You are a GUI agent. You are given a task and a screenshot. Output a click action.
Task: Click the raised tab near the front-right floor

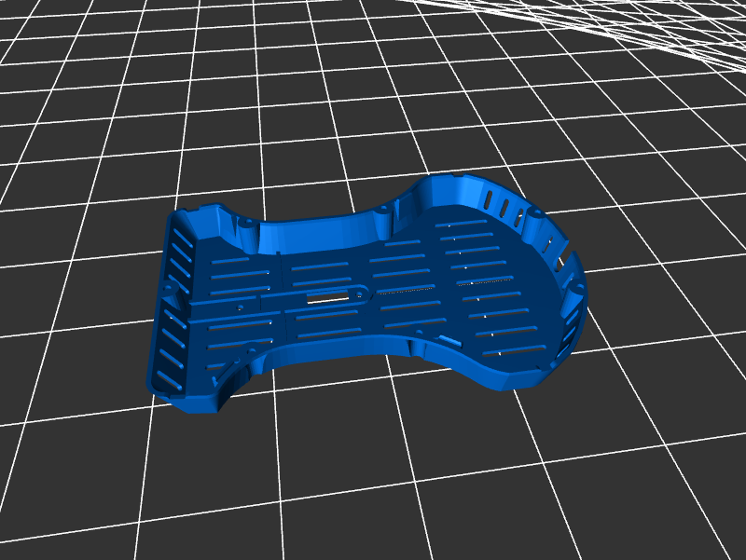(449, 340)
